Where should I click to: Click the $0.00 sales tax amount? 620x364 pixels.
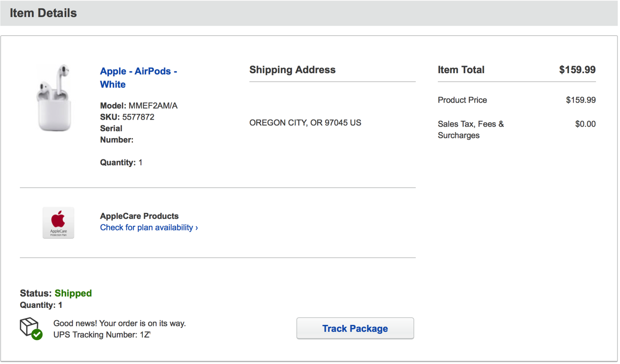tap(585, 124)
